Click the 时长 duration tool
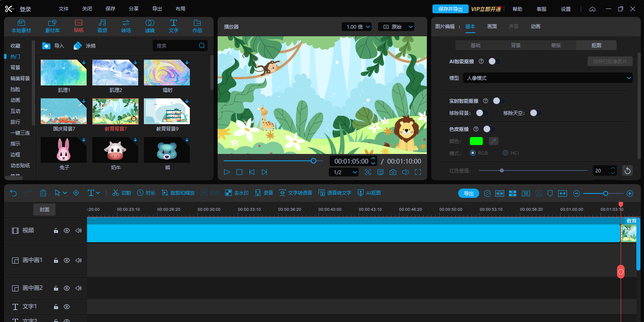 tap(146, 193)
